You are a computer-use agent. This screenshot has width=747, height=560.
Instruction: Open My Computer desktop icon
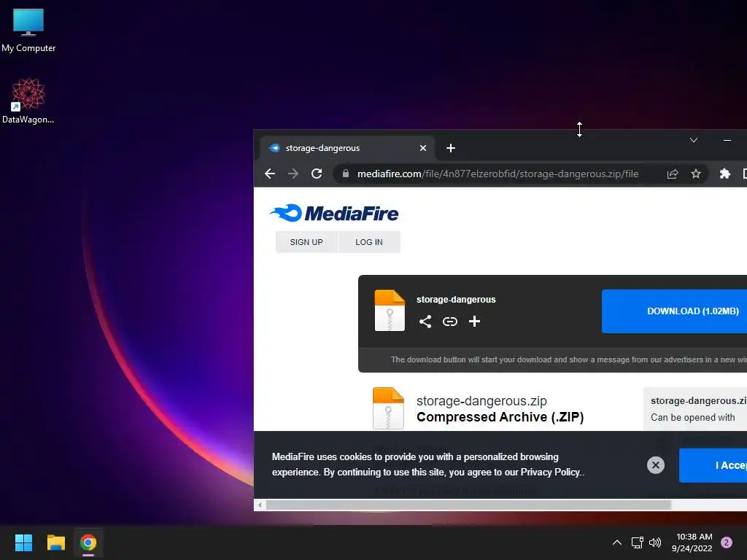pyautogui.click(x=28, y=30)
